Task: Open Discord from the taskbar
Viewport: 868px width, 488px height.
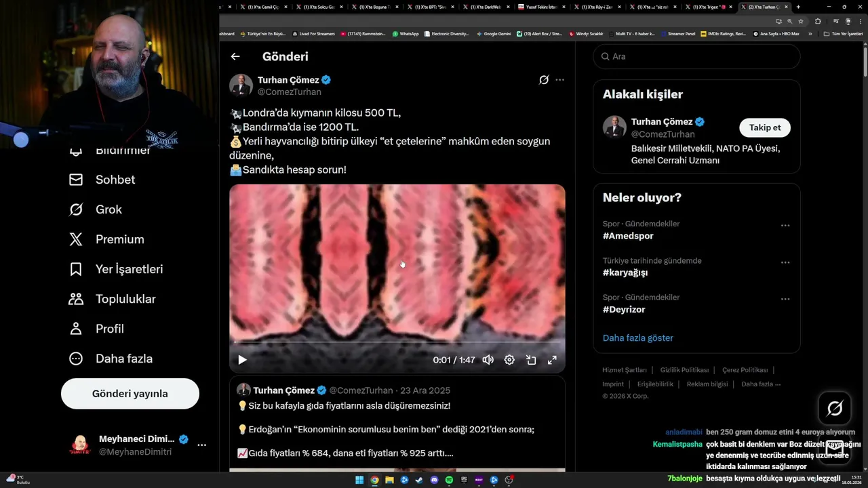Action: (434, 480)
